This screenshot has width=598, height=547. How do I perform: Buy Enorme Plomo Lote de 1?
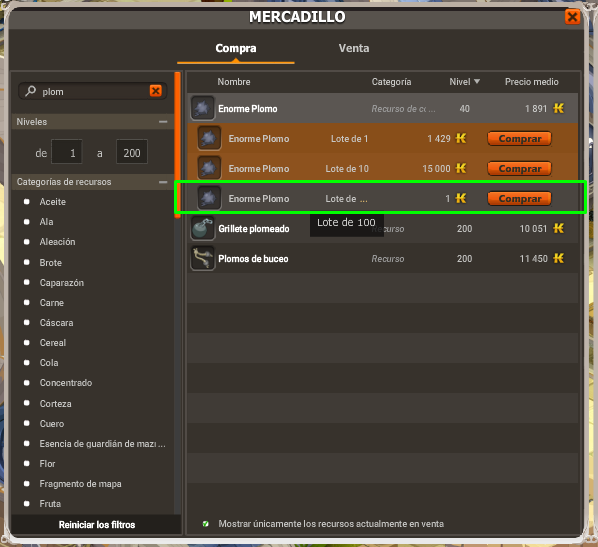click(x=519, y=138)
